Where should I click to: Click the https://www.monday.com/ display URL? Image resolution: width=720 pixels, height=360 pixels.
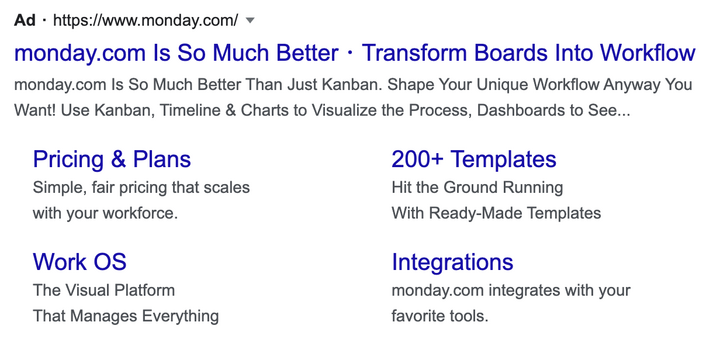[x=146, y=20]
